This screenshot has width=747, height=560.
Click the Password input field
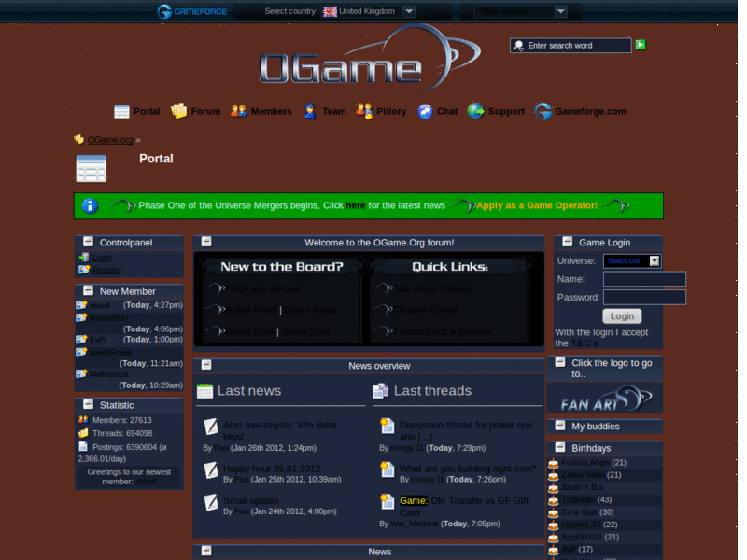[x=644, y=297]
